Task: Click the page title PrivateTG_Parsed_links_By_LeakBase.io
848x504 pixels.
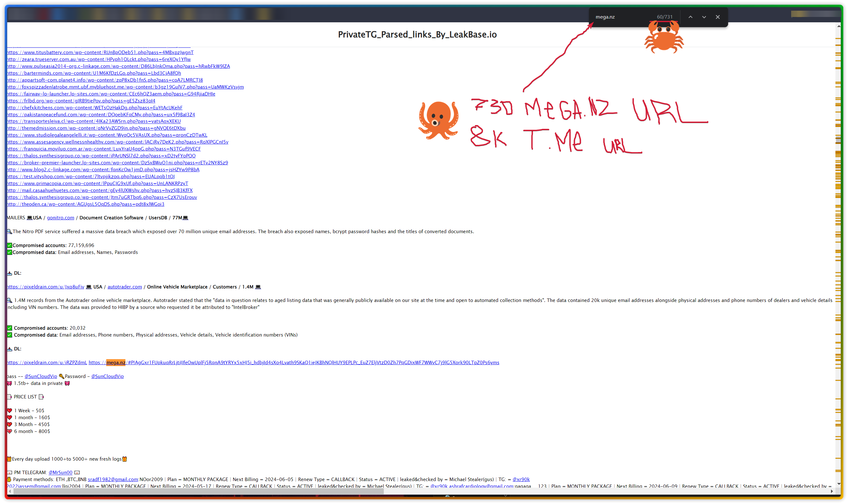Action: pyautogui.click(x=417, y=35)
